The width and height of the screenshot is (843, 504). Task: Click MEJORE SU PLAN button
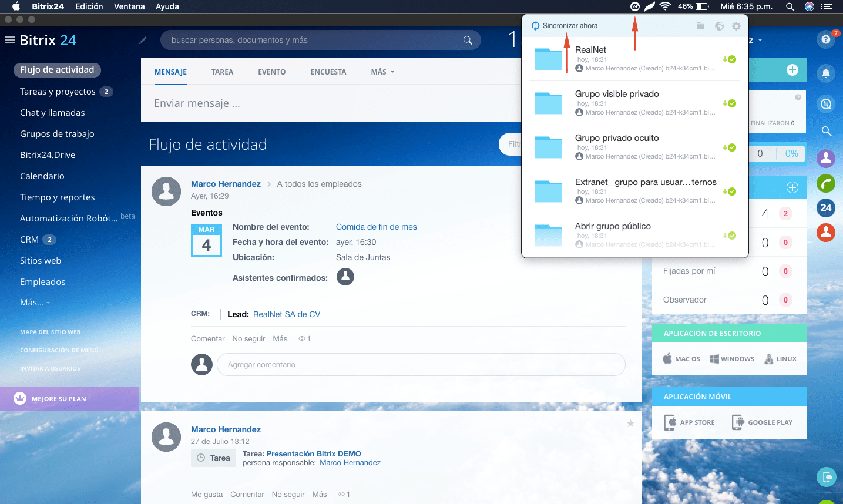point(69,399)
